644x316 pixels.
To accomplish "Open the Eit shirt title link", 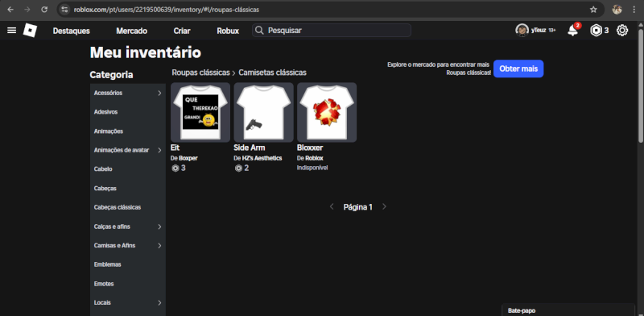I will point(175,148).
